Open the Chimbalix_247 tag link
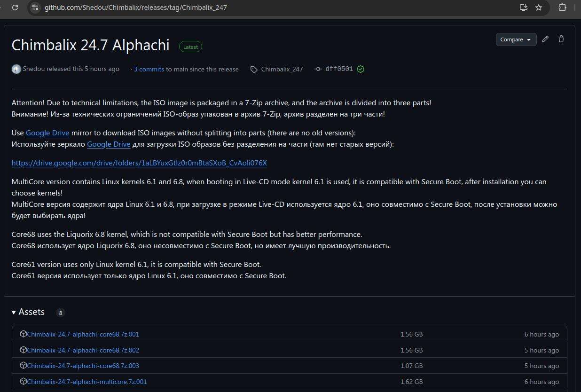581x392 pixels. tap(282, 69)
